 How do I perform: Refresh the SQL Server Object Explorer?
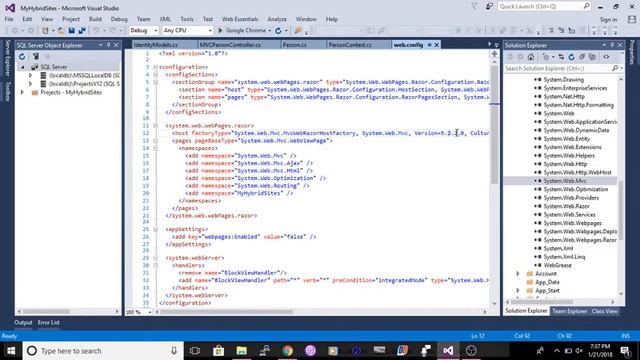pos(22,56)
